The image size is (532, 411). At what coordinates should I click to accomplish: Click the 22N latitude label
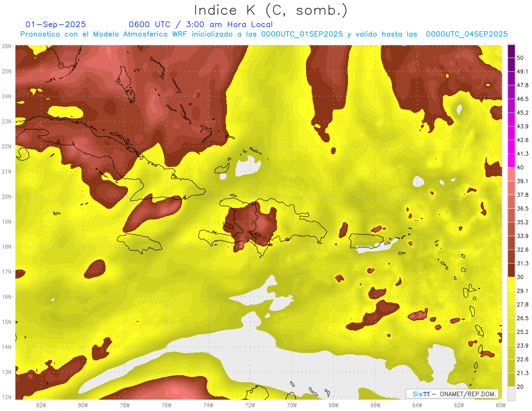[x=7, y=146]
